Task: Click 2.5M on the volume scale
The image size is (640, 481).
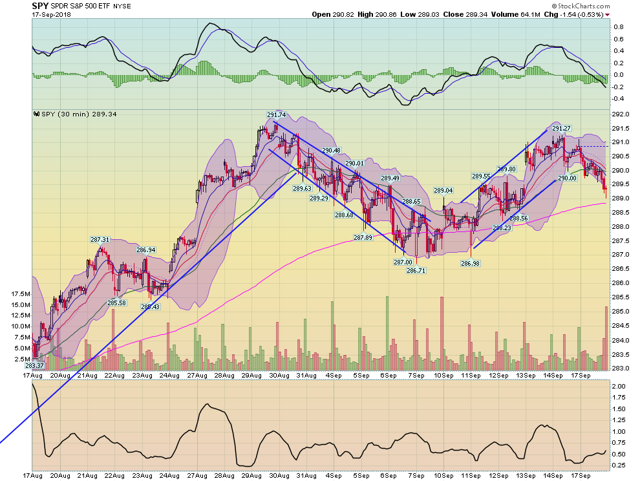Action: 22,359
